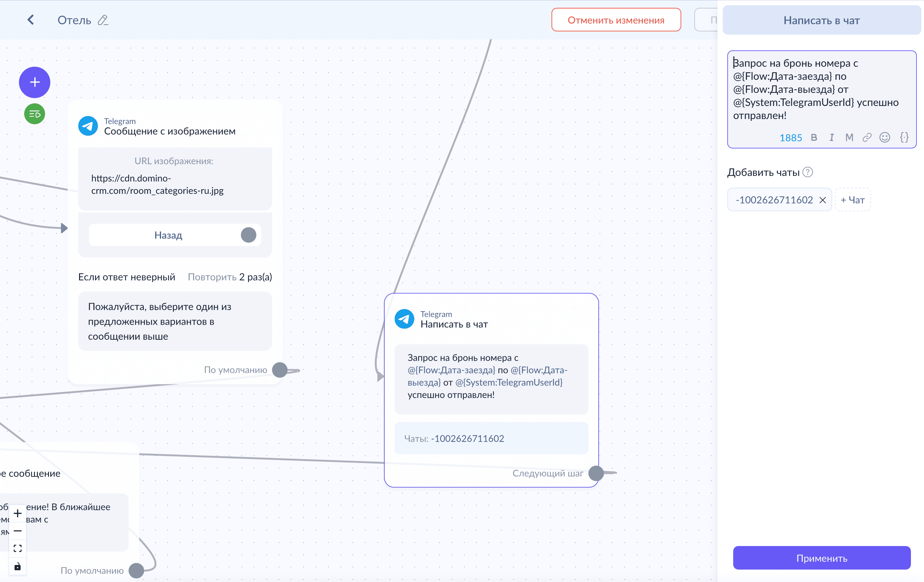Click the Написать в чат panel header
The image size is (924, 582).
(x=821, y=20)
